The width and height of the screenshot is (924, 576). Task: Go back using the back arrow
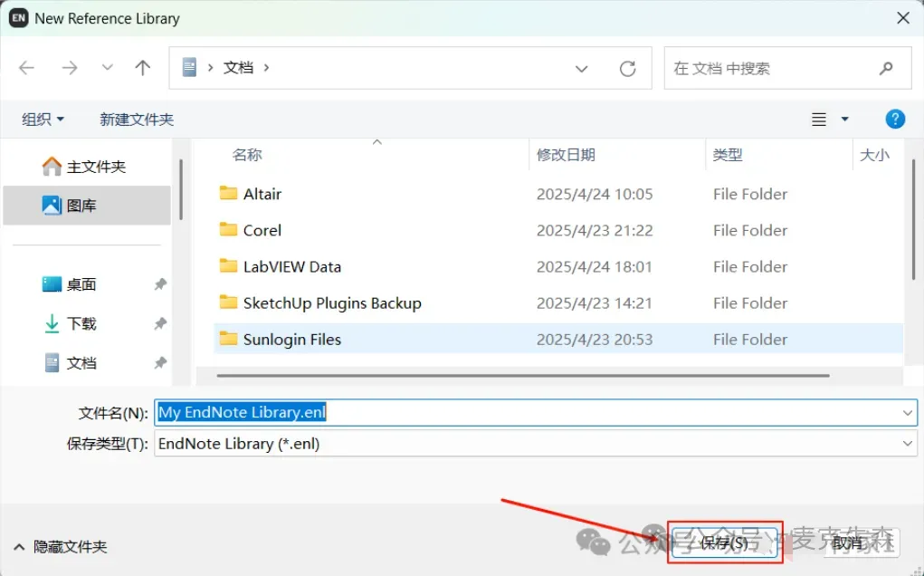[x=26, y=68]
